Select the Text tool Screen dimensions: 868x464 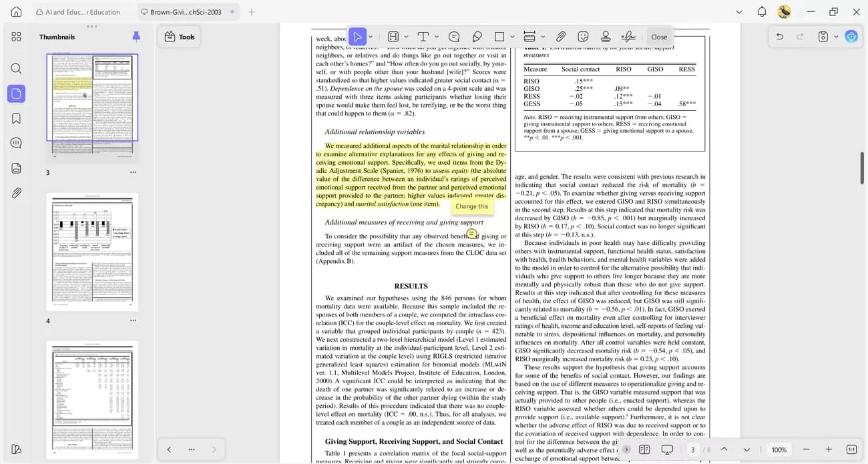click(x=424, y=37)
